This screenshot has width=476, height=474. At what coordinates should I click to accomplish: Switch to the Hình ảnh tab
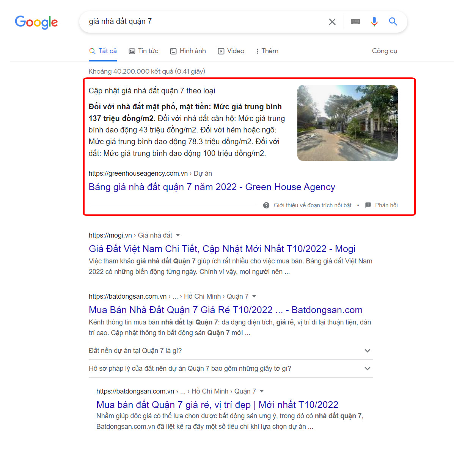pos(188,51)
